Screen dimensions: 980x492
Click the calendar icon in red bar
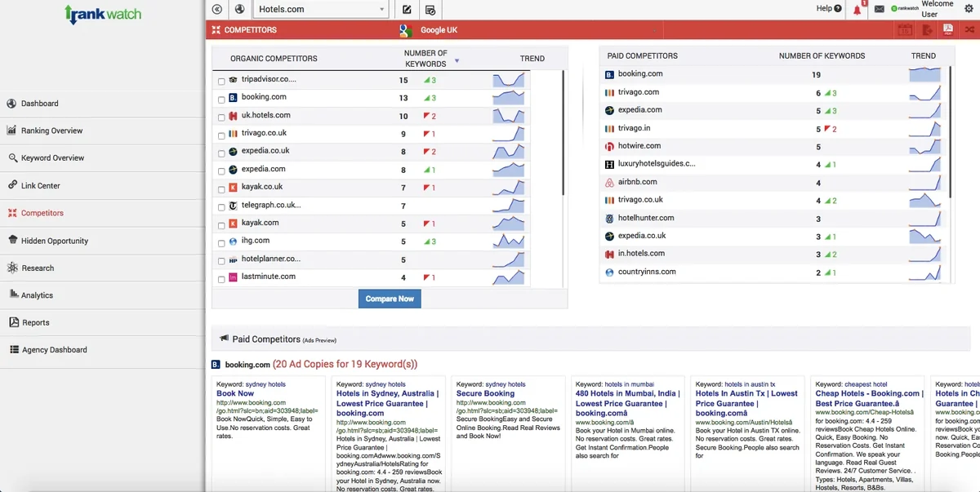905,30
